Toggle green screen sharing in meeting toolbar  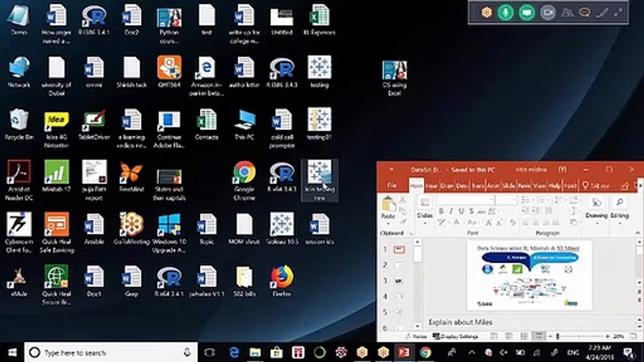(527, 13)
